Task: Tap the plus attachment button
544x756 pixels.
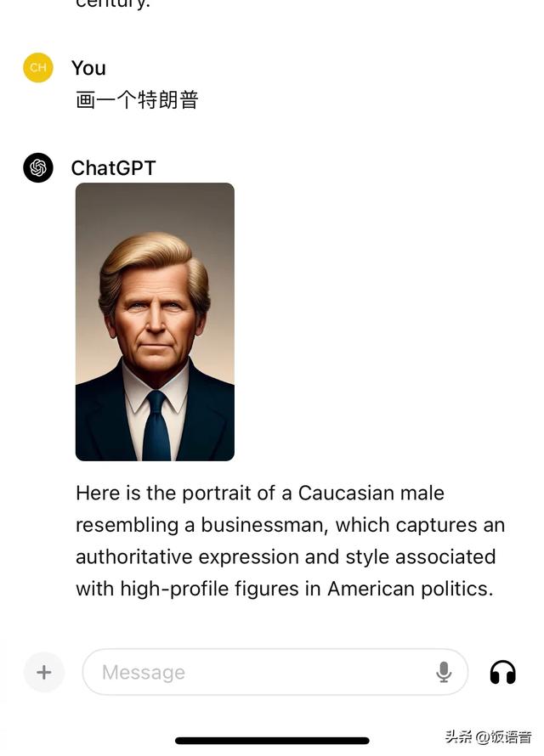Action: pos(44,672)
